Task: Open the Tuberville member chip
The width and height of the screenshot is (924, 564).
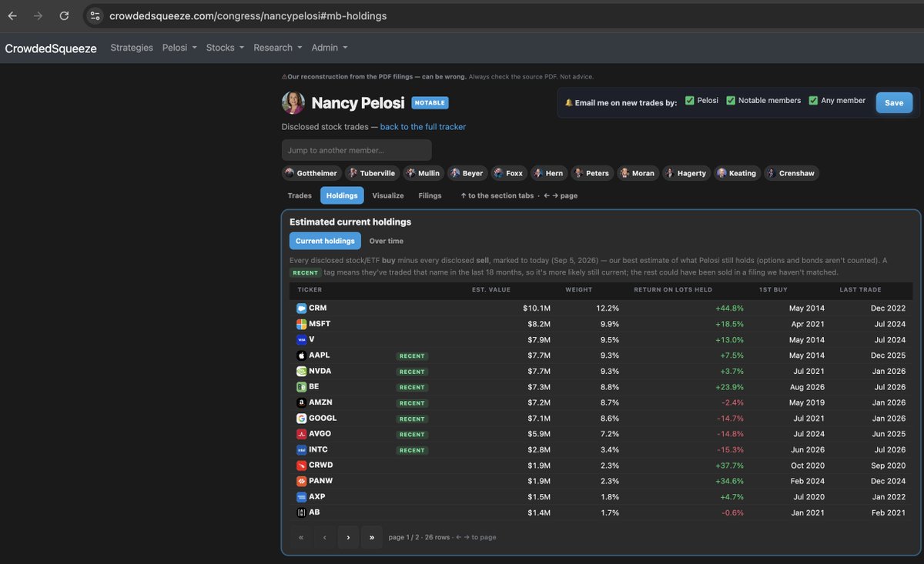Action: pyautogui.click(x=372, y=173)
